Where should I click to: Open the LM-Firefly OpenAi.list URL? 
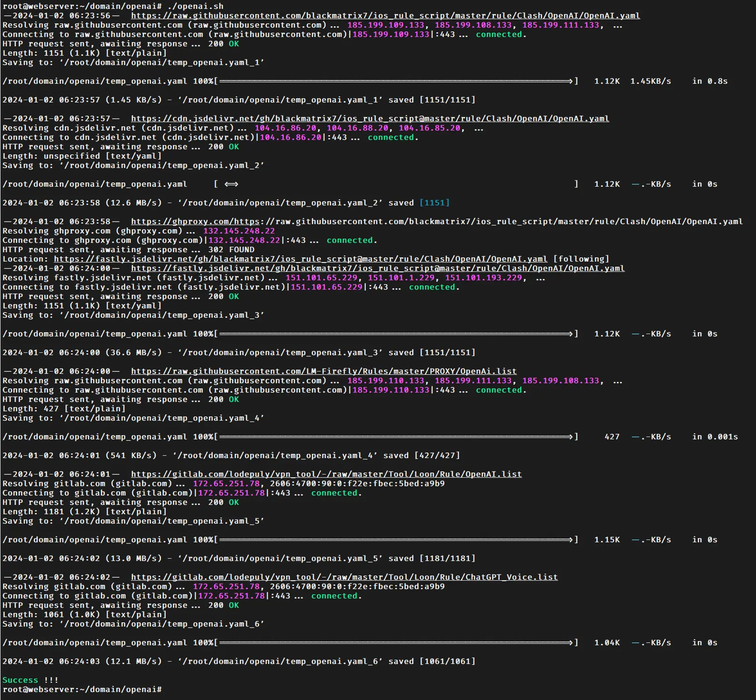pos(324,371)
